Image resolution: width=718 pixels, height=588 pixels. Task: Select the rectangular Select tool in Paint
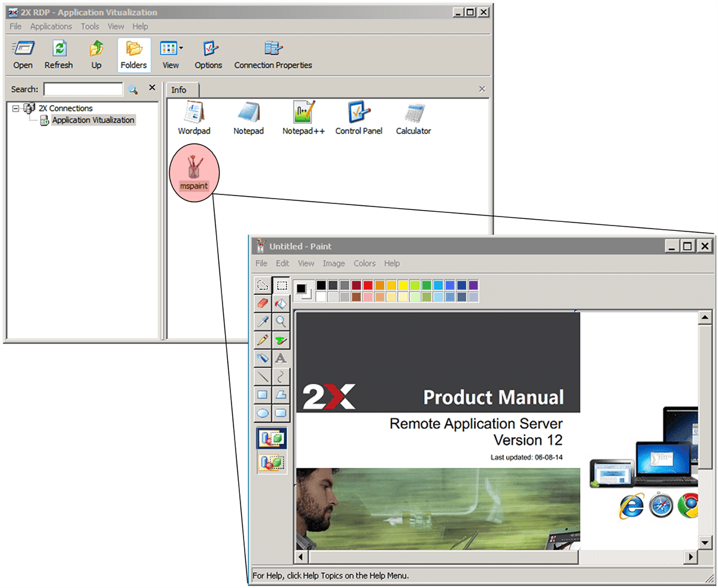(281, 285)
